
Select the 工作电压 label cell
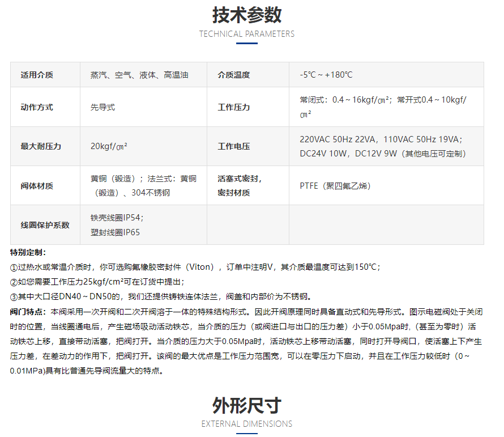(x=234, y=146)
